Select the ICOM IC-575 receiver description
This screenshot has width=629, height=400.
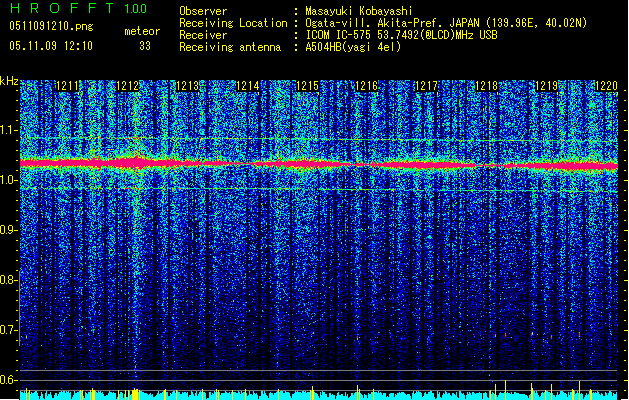[x=402, y=35]
